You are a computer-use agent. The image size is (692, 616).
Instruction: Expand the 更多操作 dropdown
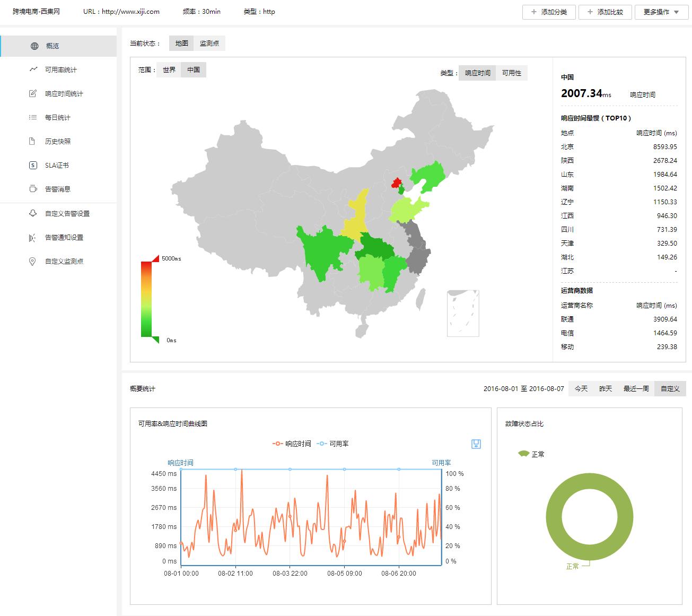point(661,12)
